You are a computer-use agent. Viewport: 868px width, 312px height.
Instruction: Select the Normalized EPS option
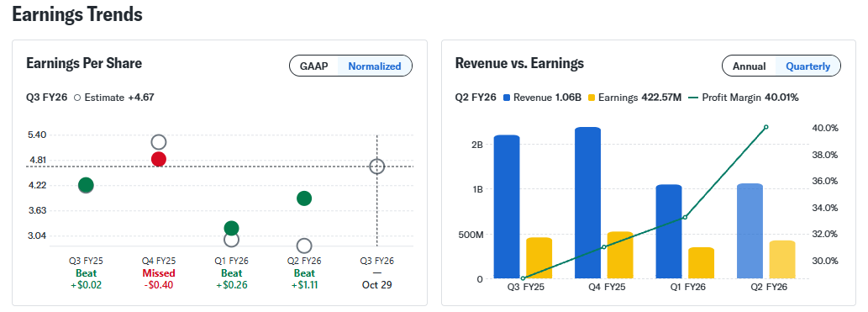click(x=374, y=66)
